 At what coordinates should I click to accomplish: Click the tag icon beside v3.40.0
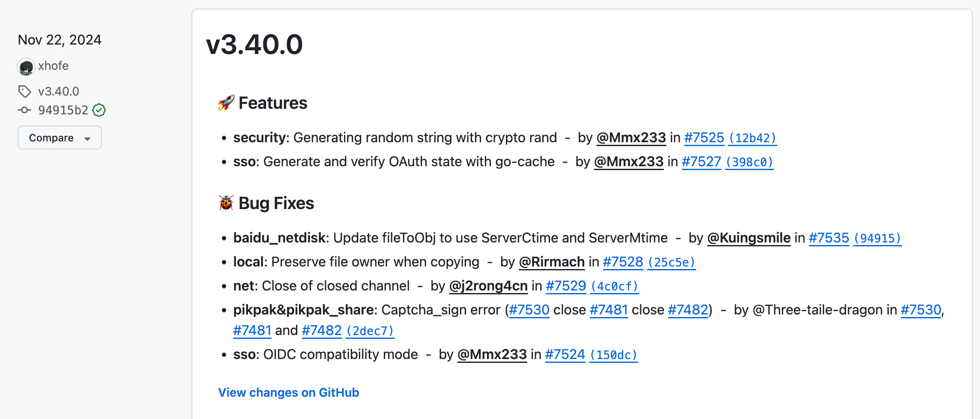tap(24, 91)
